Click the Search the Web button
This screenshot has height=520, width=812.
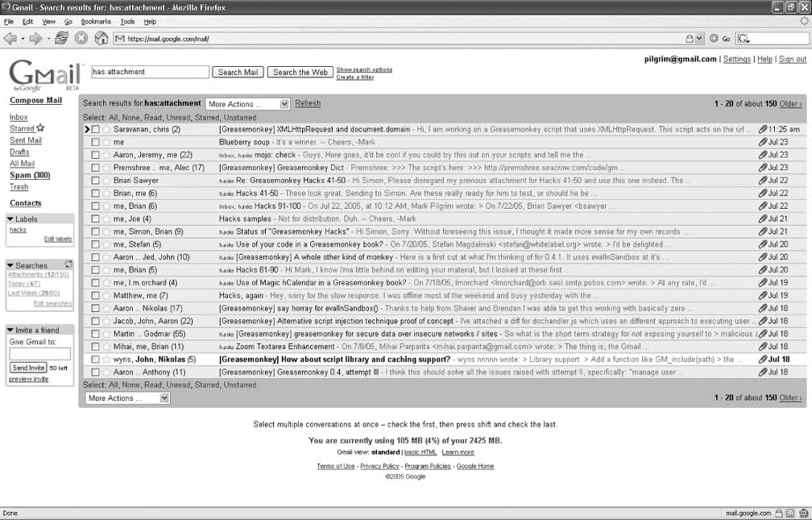[300, 72]
